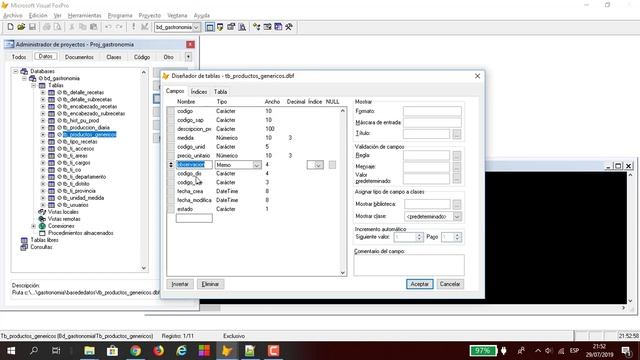The height and width of the screenshot is (360, 640).
Task: Click the Insertar button
Action: [x=180, y=284]
